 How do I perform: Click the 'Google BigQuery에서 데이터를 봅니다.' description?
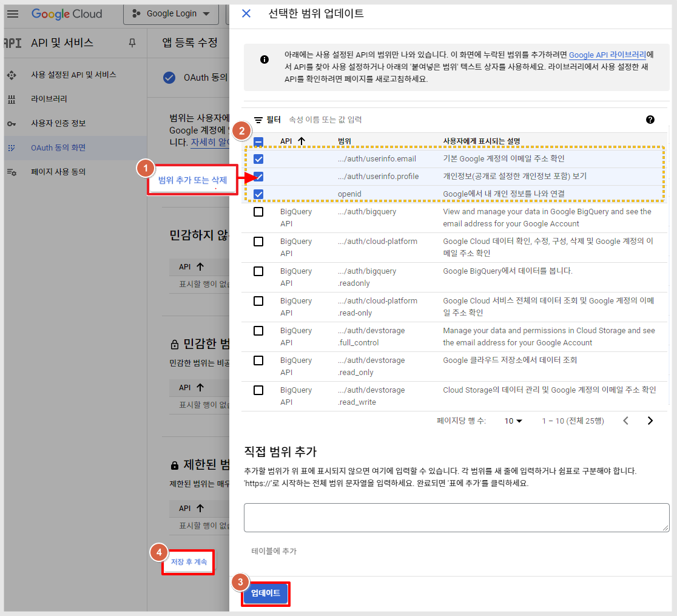(508, 271)
